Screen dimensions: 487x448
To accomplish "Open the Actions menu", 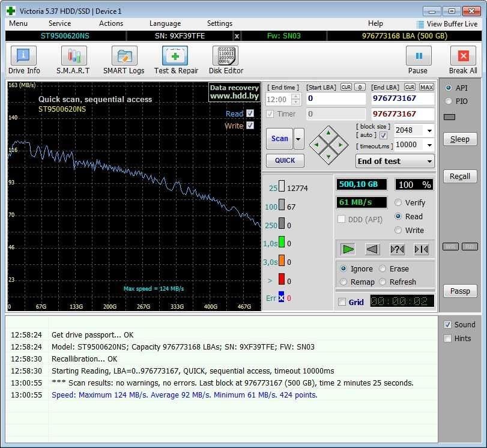I will tap(111, 23).
